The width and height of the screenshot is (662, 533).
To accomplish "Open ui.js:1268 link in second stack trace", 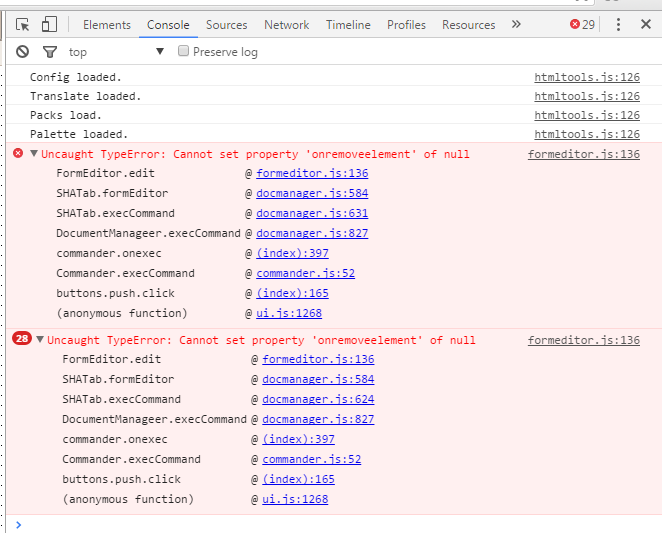I will pos(295,499).
